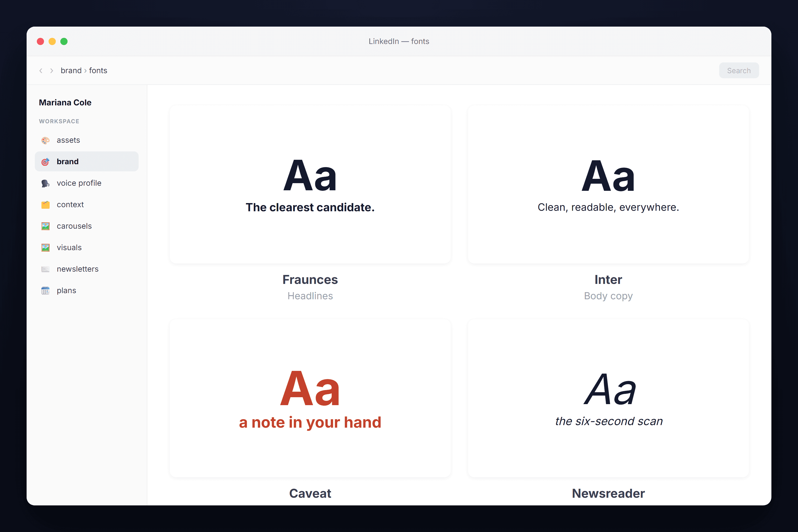Open voice profile in the sidebar

[x=86, y=183]
